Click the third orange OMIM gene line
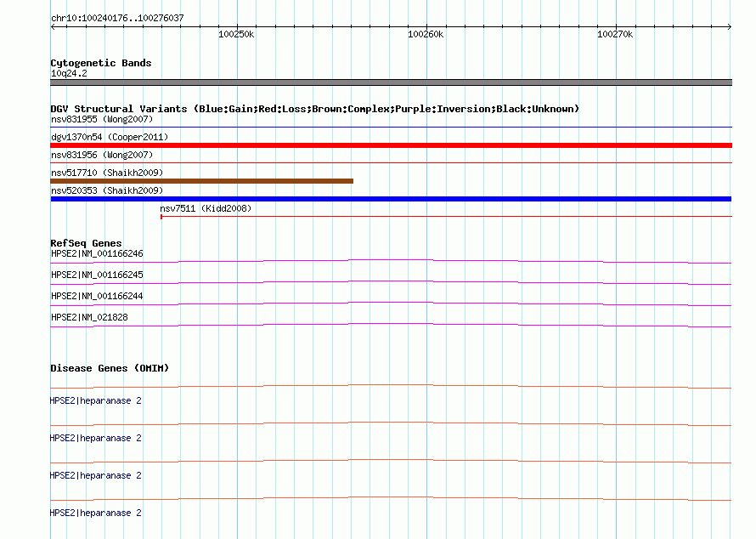Image resolution: width=756 pixels, height=539 pixels. pyautogui.click(x=391, y=462)
